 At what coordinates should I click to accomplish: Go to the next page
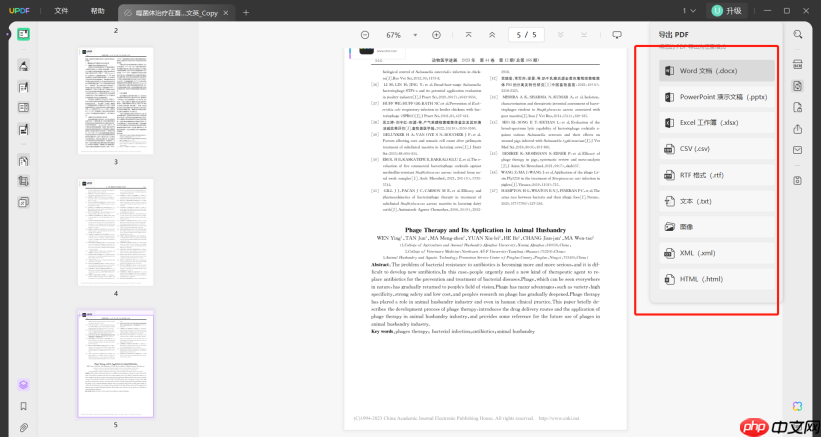560,35
